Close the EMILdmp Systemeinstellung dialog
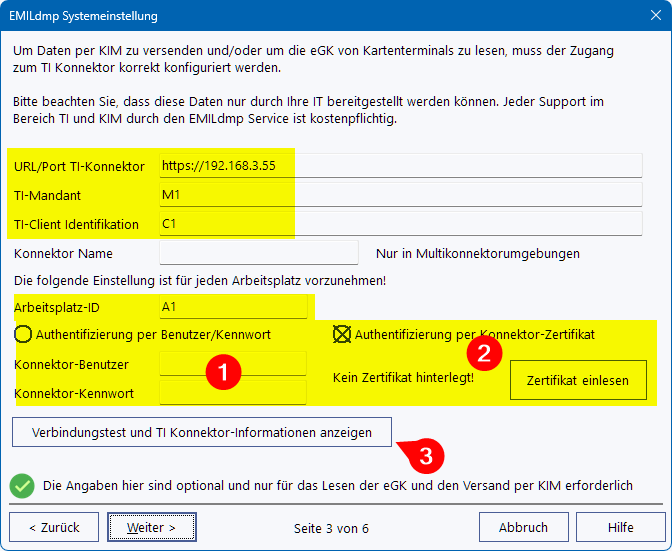 coord(650,17)
